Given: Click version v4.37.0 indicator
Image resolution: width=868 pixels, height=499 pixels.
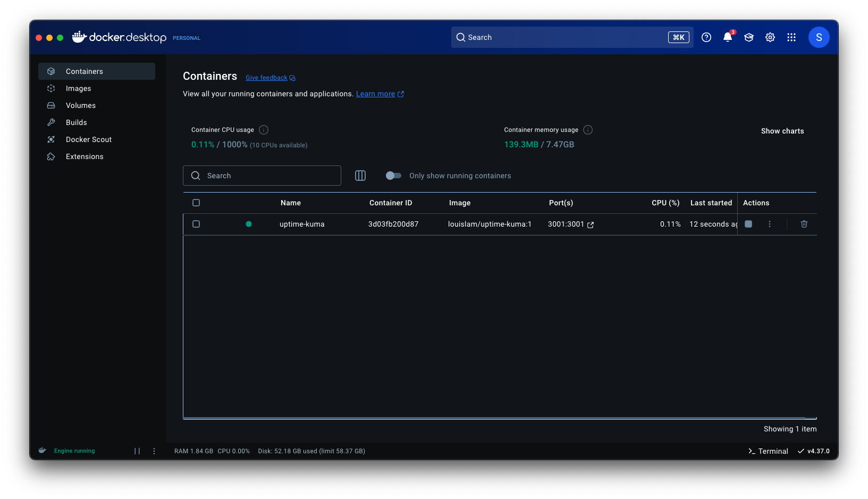Looking at the screenshot, I should coord(814,451).
